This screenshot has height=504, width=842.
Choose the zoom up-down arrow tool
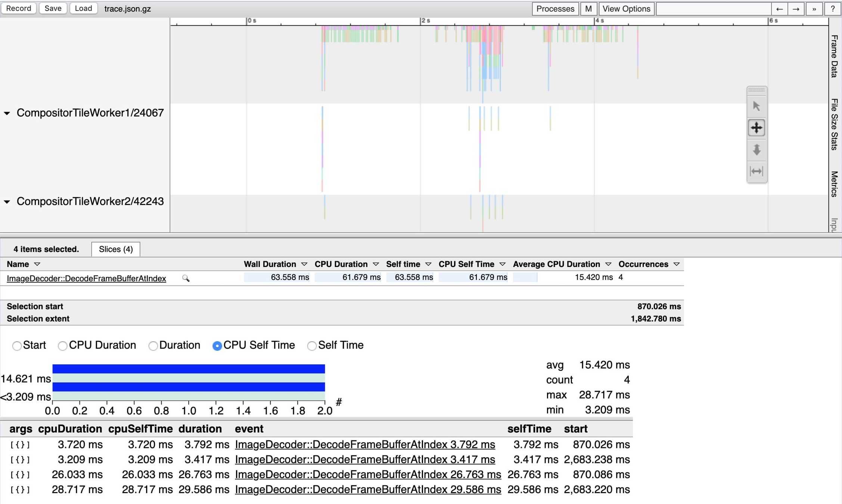(756, 150)
